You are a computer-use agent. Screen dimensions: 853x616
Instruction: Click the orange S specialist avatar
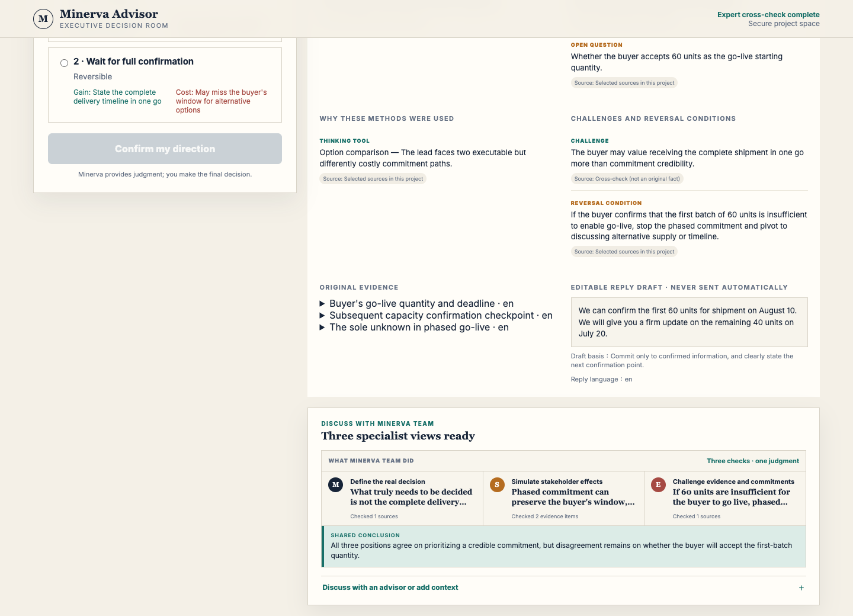[497, 485]
